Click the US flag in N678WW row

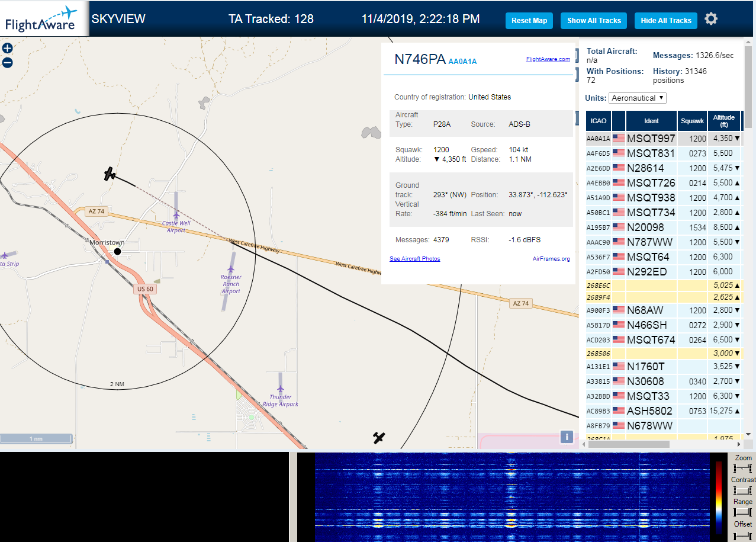point(619,425)
